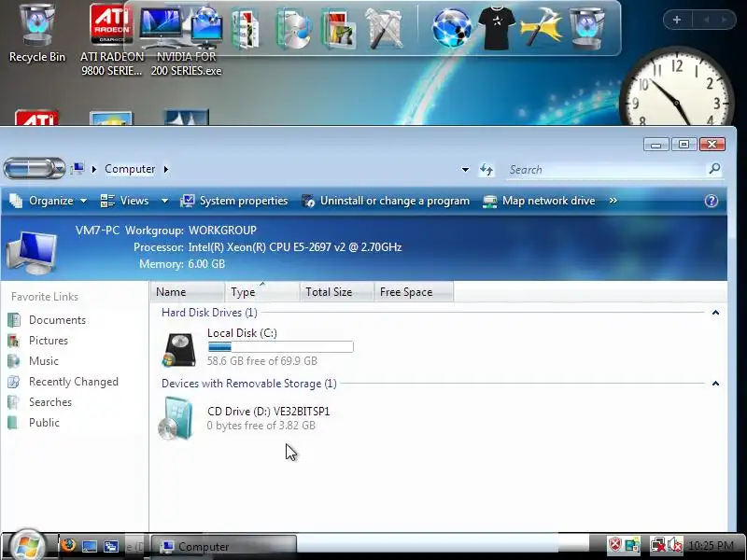The image size is (747, 560).
Task: Click the computer icon in address bar
Action: (x=78, y=169)
